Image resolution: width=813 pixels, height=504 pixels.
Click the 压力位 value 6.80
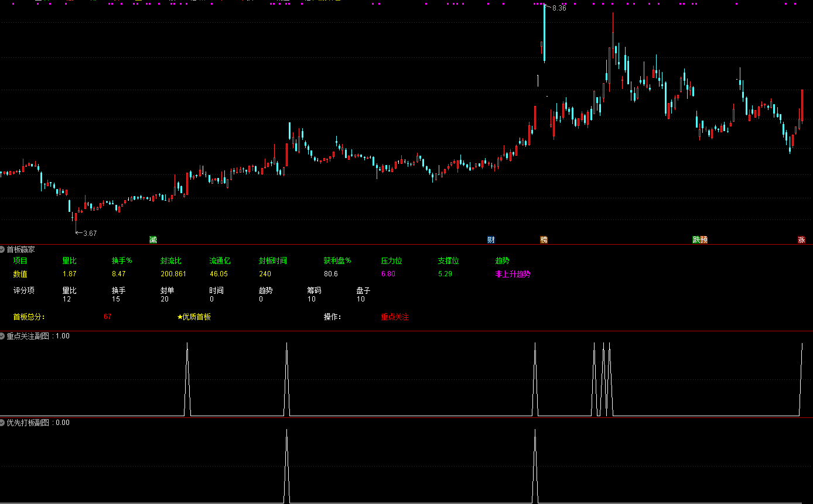[x=388, y=273]
